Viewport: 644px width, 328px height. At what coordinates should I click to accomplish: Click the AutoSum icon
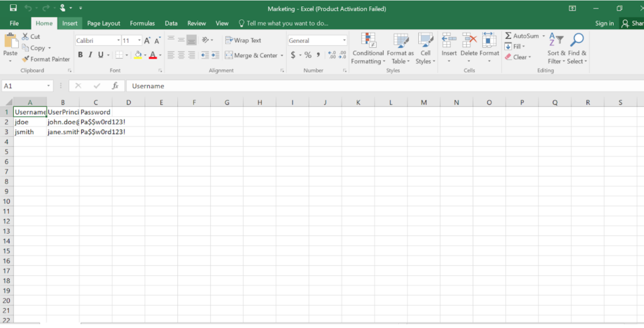pyautogui.click(x=509, y=36)
